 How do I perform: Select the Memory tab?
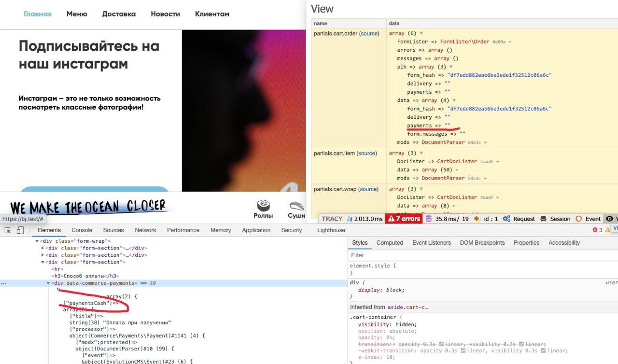[x=221, y=230]
